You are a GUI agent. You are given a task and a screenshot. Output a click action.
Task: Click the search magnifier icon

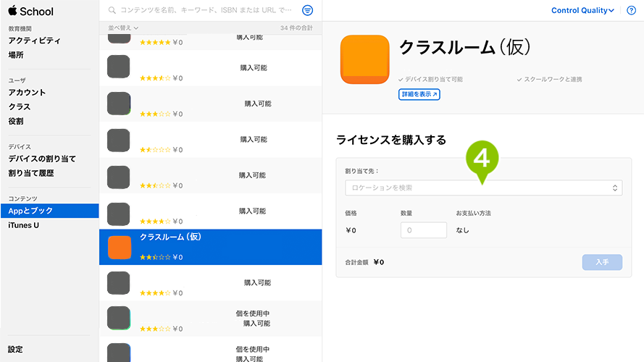(112, 10)
